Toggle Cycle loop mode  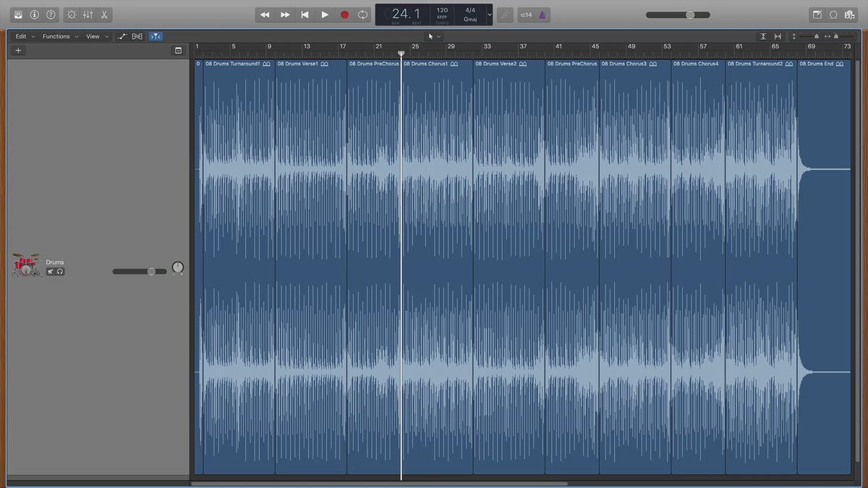(x=363, y=14)
